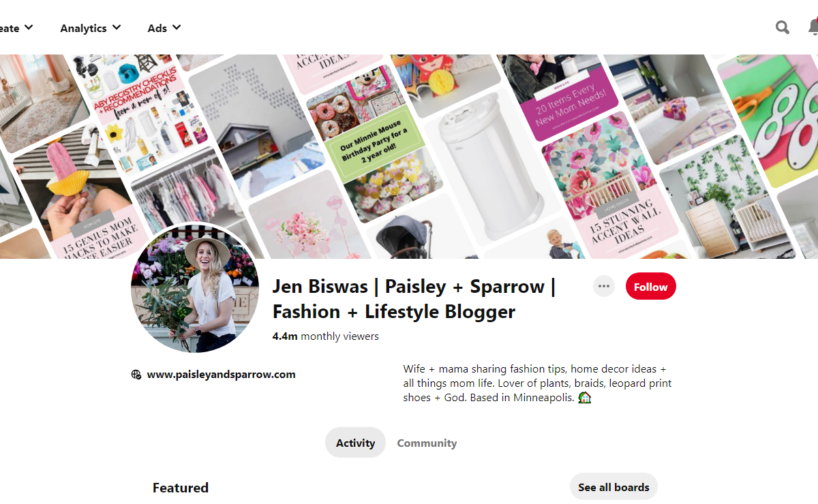Select the Activity tab
818x504 pixels.
click(x=355, y=443)
